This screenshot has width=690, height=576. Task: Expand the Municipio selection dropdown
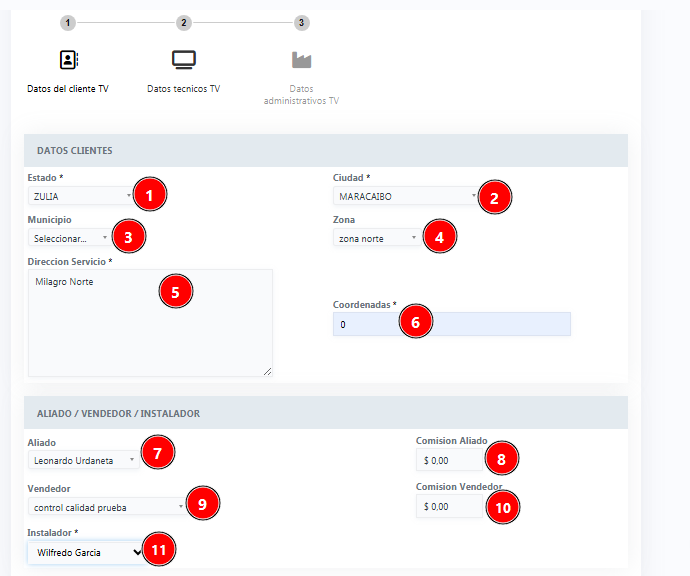pos(69,238)
